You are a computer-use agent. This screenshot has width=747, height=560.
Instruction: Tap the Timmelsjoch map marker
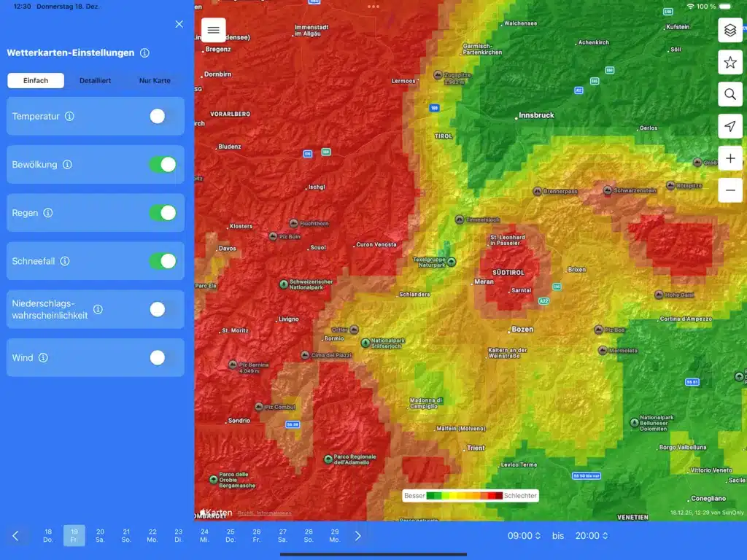pos(460,219)
